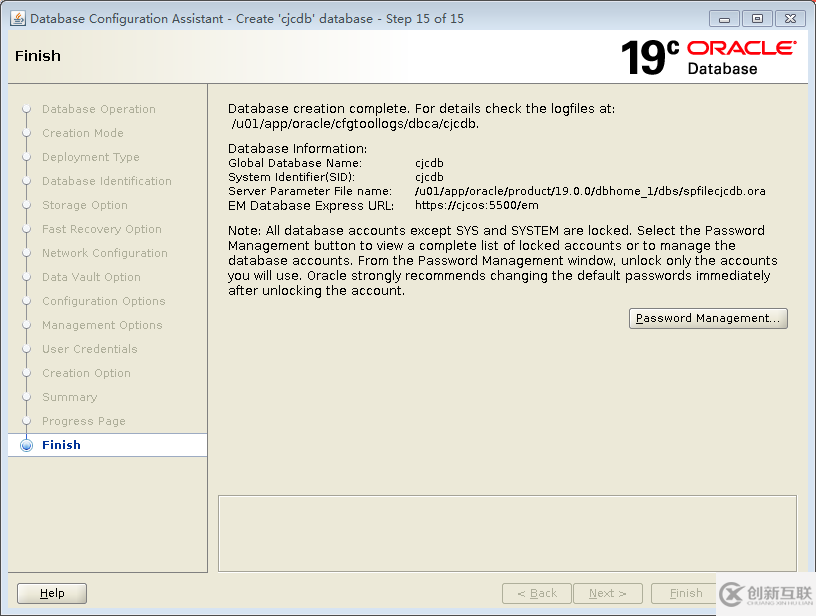Select Fast Recovery Option step

pos(102,229)
